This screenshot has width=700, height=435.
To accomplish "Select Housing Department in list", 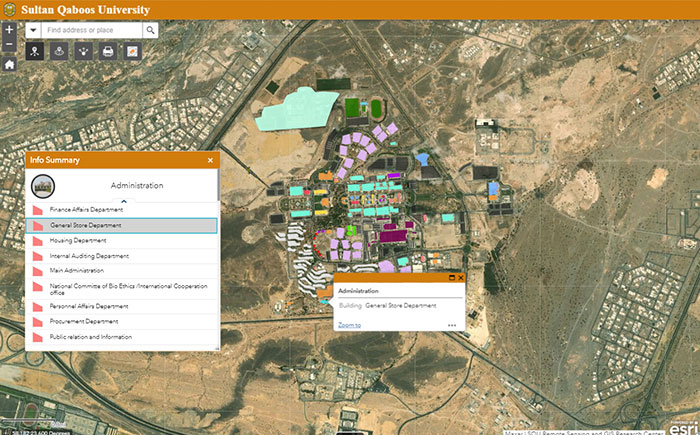I will point(121,241).
